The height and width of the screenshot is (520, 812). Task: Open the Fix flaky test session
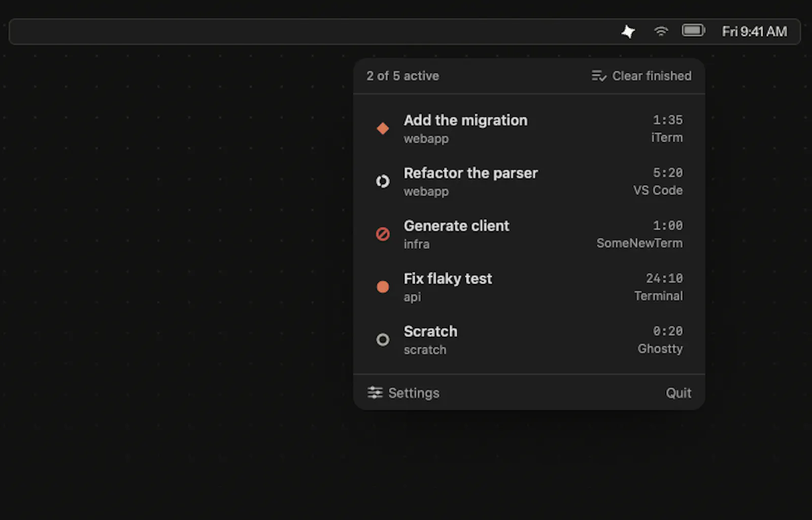coord(529,287)
